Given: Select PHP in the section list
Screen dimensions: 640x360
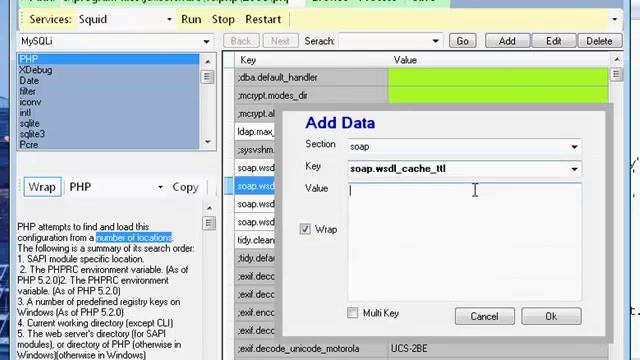Looking at the screenshot, I should pos(108,59).
